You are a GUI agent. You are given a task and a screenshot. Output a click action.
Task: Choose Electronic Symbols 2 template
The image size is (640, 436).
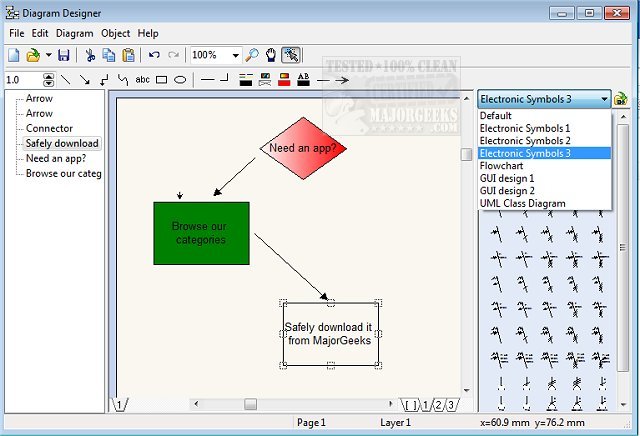544,141
